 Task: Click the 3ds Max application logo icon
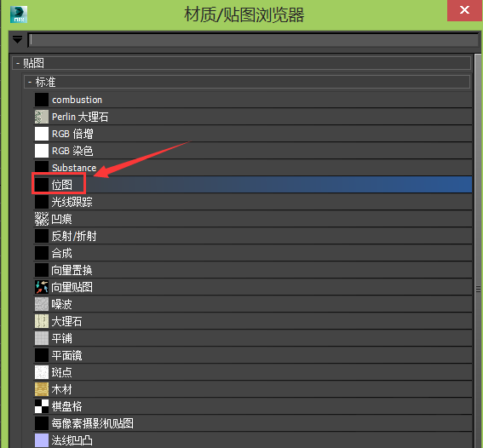click(x=19, y=14)
